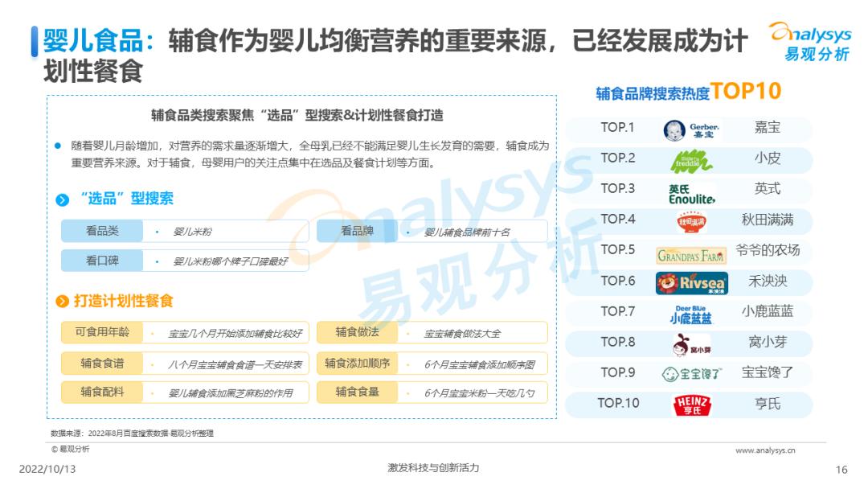The image size is (868, 489).
Task: Click the text 八个月宝宝辅食食谱一天安排表
Action: tap(235, 364)
